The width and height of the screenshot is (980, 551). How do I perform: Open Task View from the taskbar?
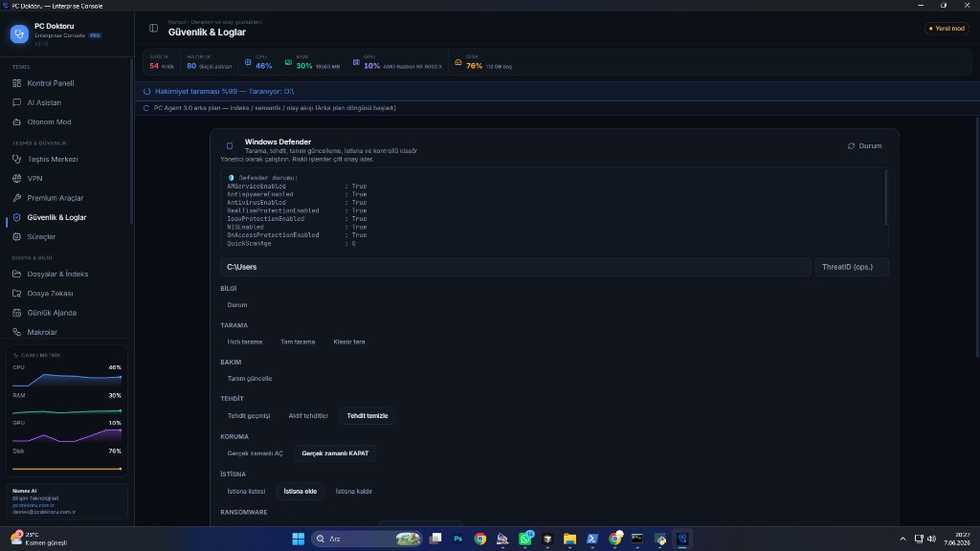[x=435, y=539]
